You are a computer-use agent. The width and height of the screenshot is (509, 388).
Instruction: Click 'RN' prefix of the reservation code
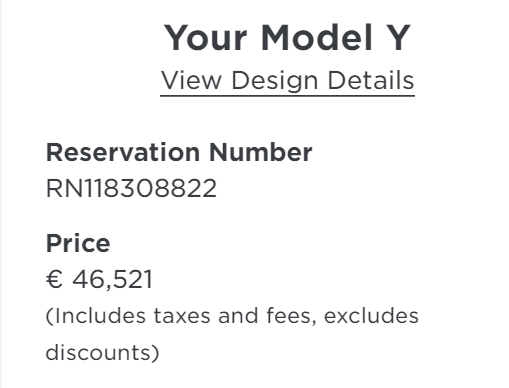[64, 189]
